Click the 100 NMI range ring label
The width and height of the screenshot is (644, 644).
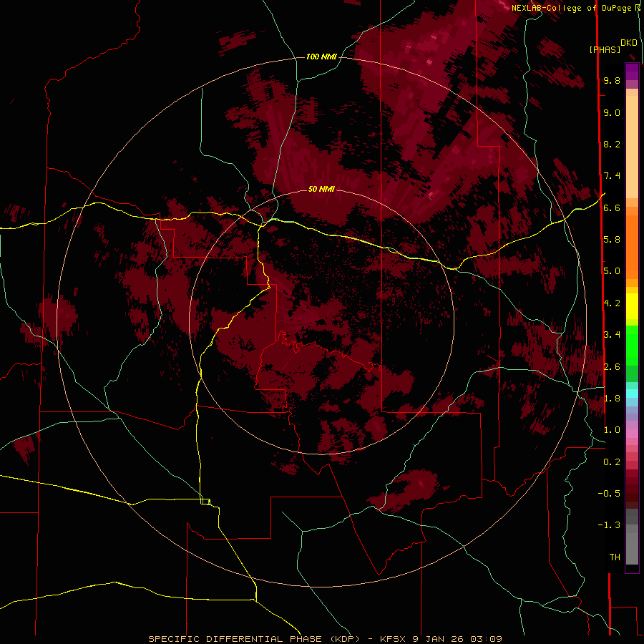[321, 57]
